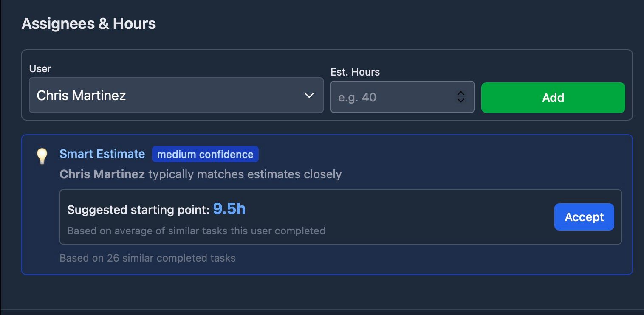Click the Est. Hours field label
The image size is (644, 315).
(355, 72)
